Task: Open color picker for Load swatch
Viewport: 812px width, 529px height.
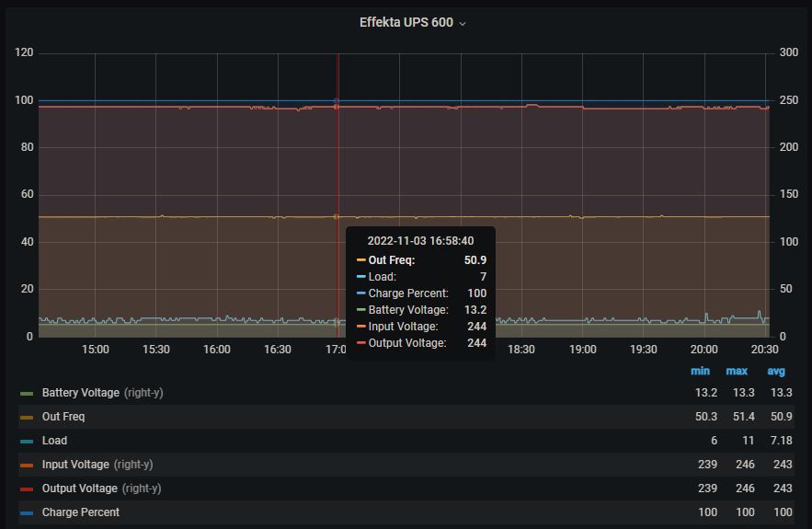Action: coord(27,442)
